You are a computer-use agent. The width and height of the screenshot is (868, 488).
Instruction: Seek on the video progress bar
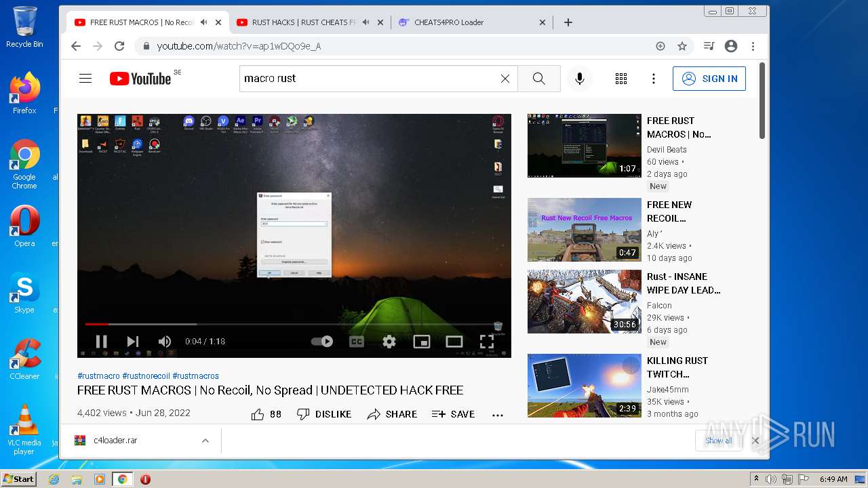click(294, 324)
